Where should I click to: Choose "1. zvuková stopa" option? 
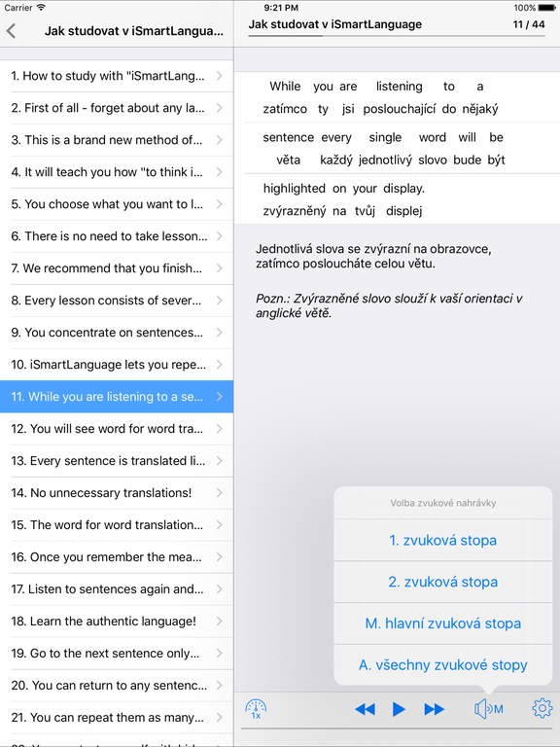tap(443, 540)
